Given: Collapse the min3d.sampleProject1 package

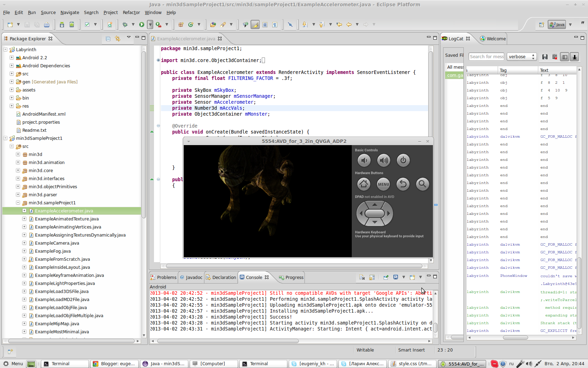Looking at the screenshot, I should (x=18, y=203).
